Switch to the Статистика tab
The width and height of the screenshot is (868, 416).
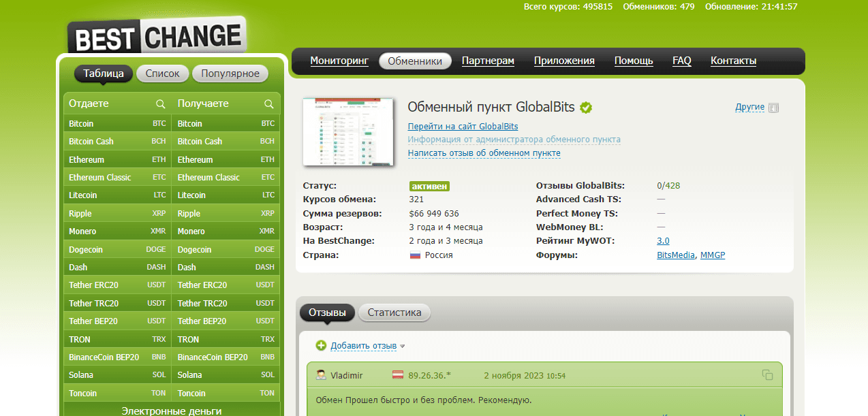tap(394, 313)
